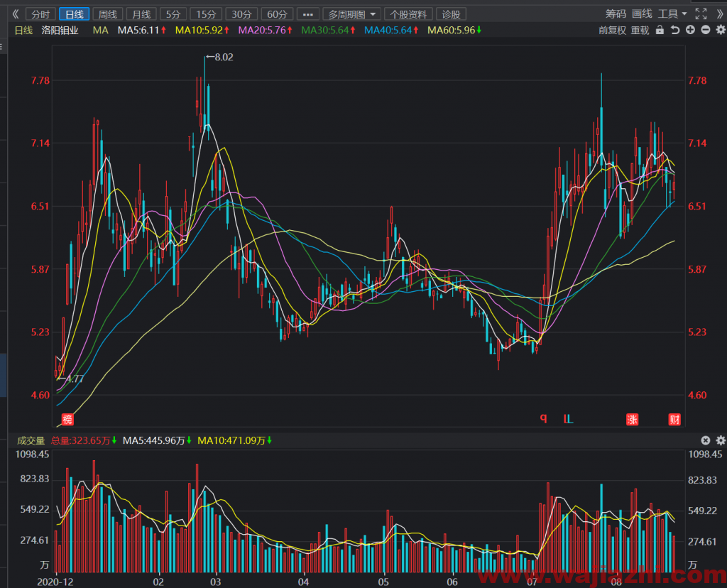727x588 pixels.
Task: Click 前复权 adjustment option
Action: click(612, 30)
